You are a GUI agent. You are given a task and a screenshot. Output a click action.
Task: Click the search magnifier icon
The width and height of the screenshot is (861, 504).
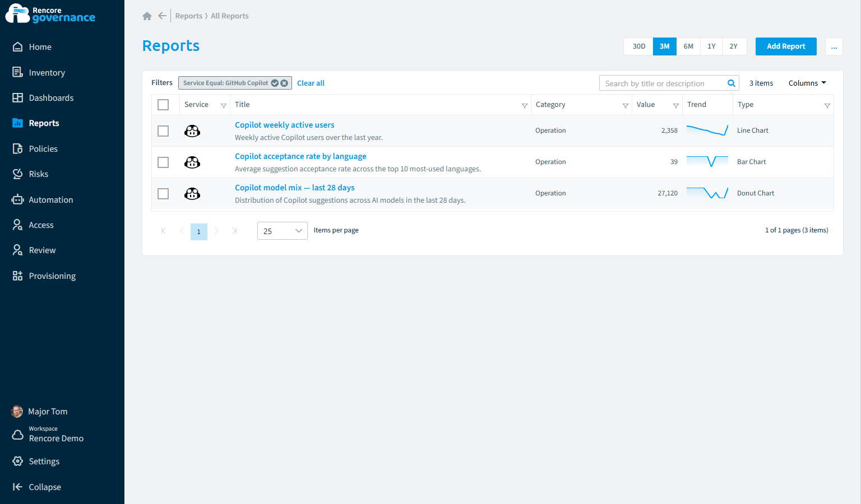coord(731,83)
